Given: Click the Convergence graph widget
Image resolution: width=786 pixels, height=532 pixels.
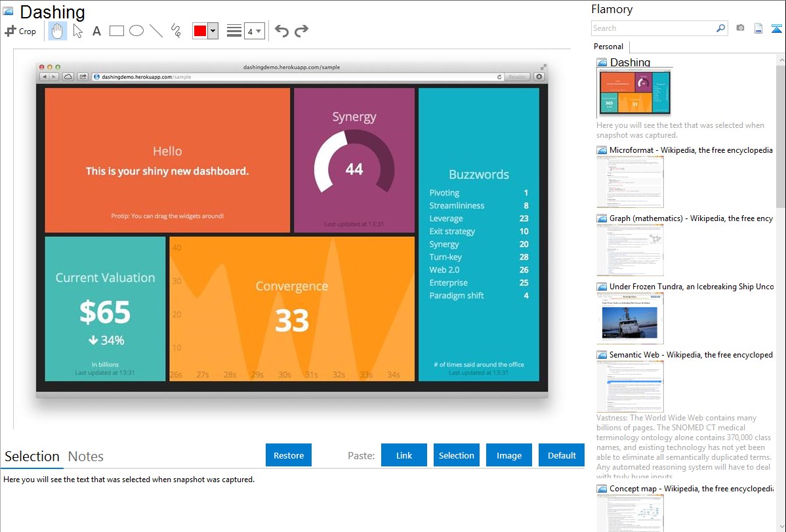Looking at the screenshot, I should pos(292,309).
